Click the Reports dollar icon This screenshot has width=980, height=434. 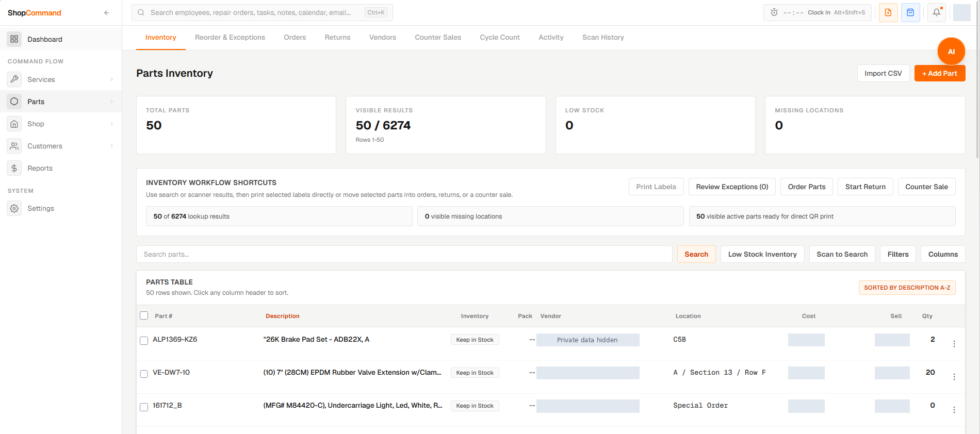click(x=14, y=168)
